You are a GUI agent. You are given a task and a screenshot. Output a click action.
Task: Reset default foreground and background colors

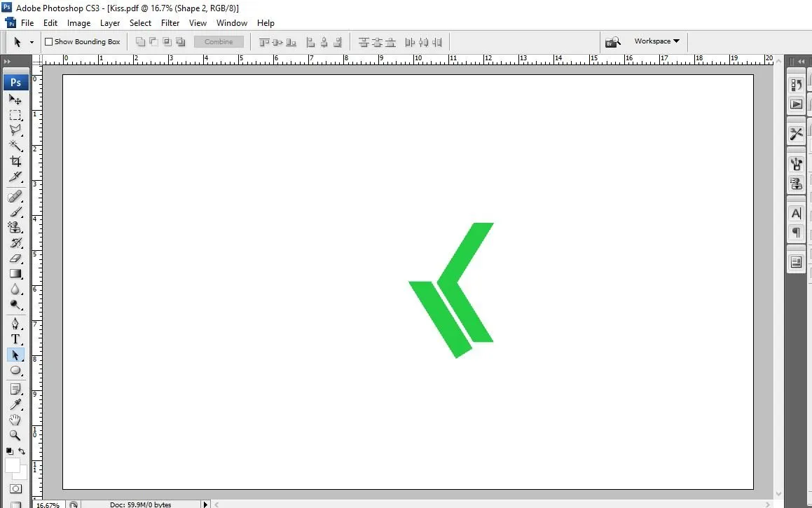(x=9, y=451)
